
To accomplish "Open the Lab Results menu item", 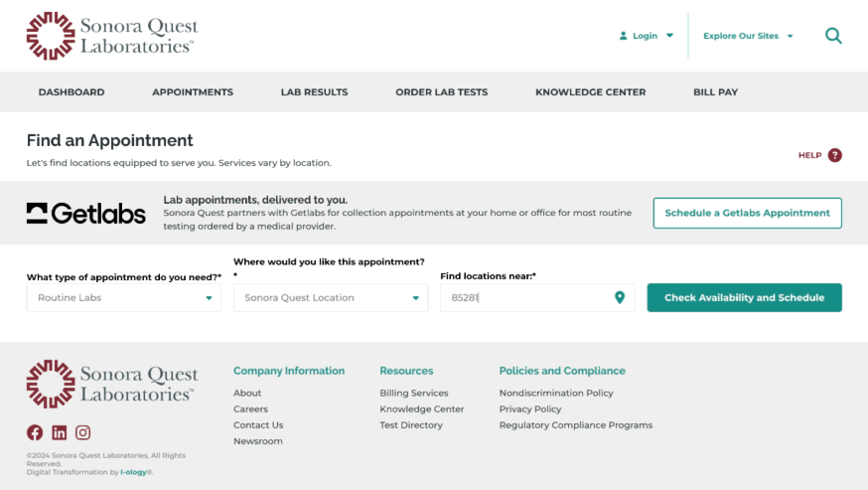I will pos(315,92).
